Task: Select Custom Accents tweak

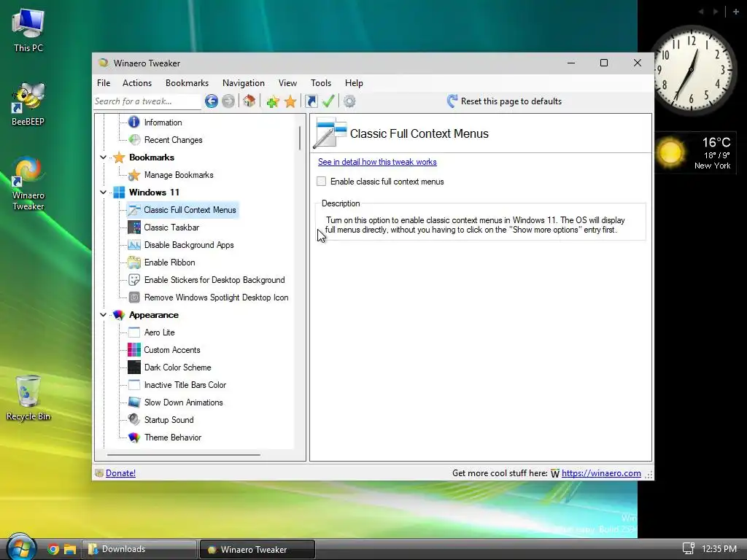Action: coord(172,350)
